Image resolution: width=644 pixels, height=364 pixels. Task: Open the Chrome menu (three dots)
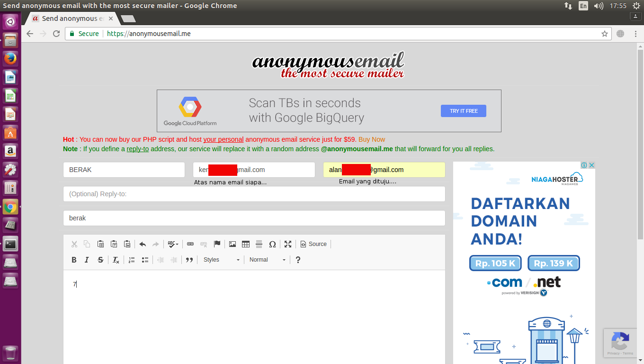(635, 34)
